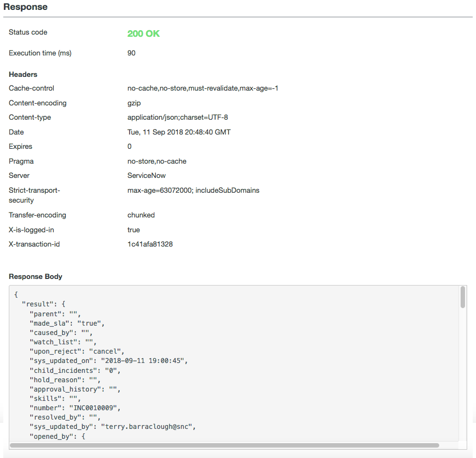Viewport: 476px width, 458px height.
Task: Select the "Response" heading text
Action: coord(25,7)
